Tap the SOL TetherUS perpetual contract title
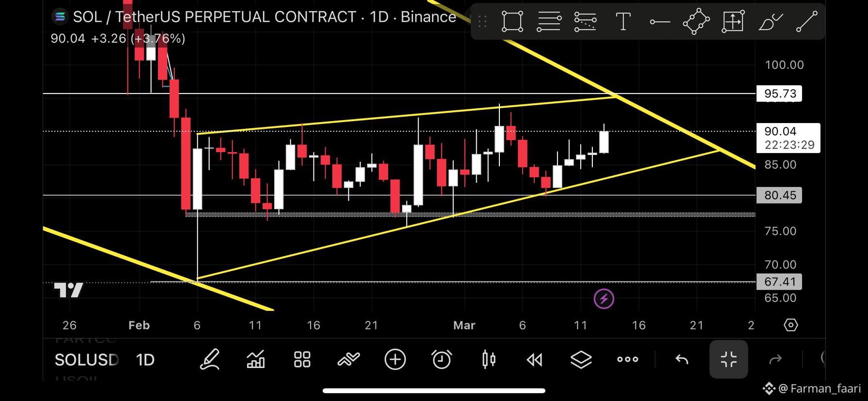This screenshot has height=401, width=868. pos(264,17)
